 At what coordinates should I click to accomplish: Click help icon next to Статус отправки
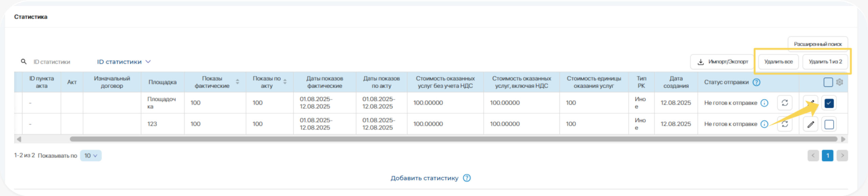756,82
